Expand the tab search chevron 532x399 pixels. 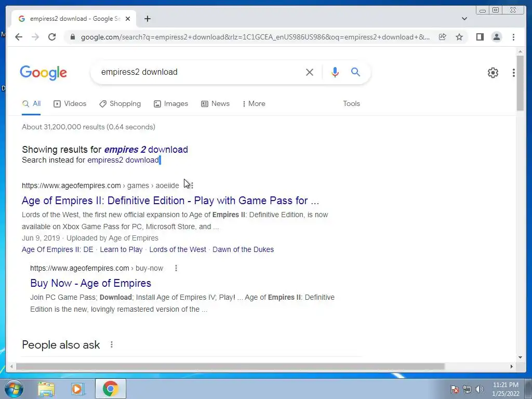pyautogui.click(x=464, y=19)
